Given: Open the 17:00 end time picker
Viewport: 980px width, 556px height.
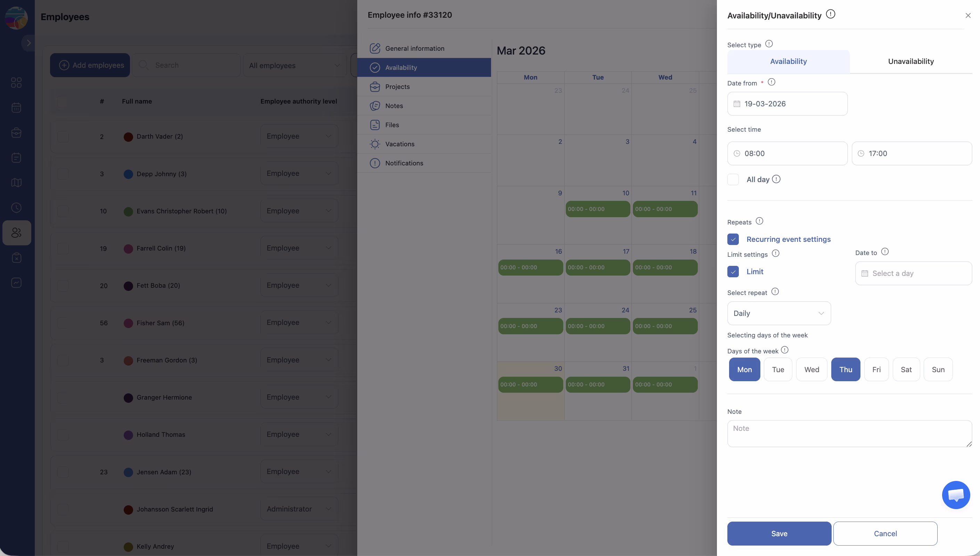Looking at the screenshot, I should coord(912,154).
